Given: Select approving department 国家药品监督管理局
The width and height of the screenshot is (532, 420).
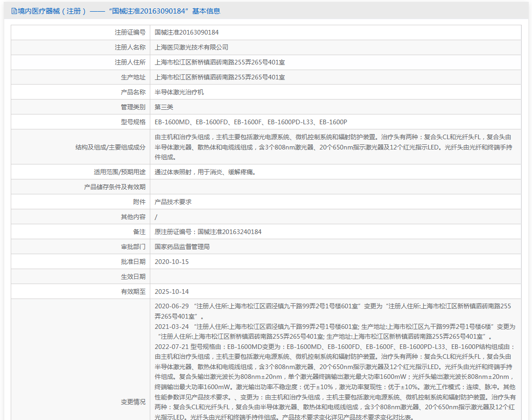Looking at the screenshot, I should tap(182, 247).
